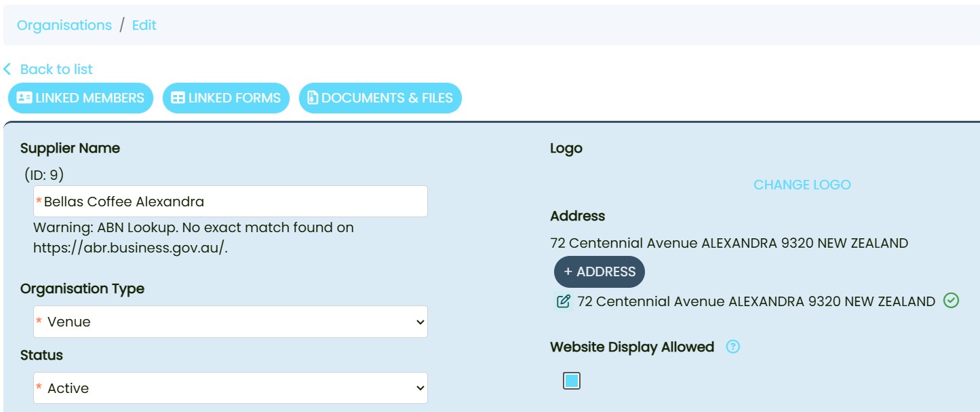Click the back chevron arrow icon
Viewport: 980px width, 412px height.
[x=7, y=69]
